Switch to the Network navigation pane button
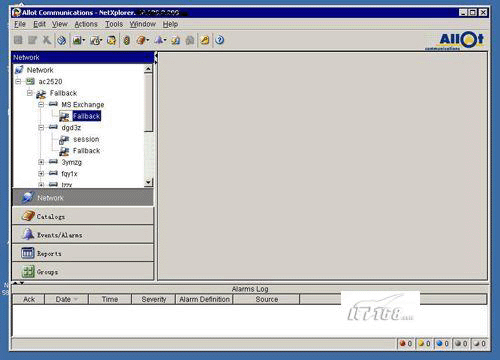Image resolution: width=500 pixels, height=360 pixels. pos(83,197)
